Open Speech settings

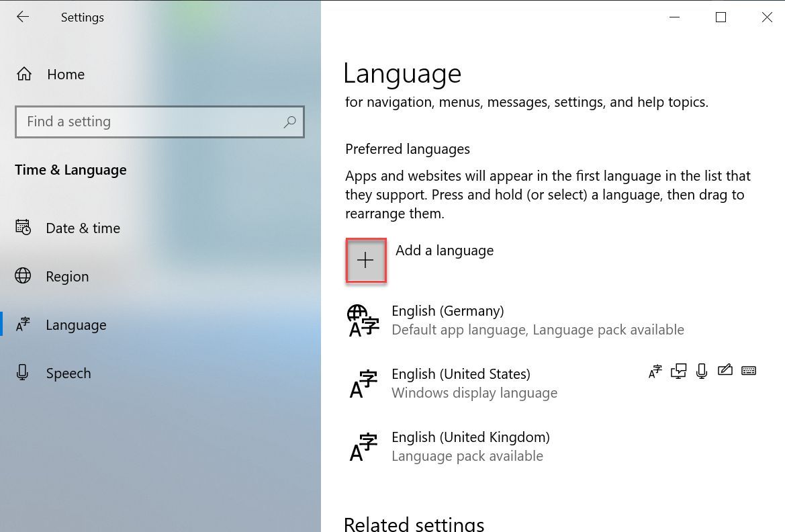tap(160, 373)
